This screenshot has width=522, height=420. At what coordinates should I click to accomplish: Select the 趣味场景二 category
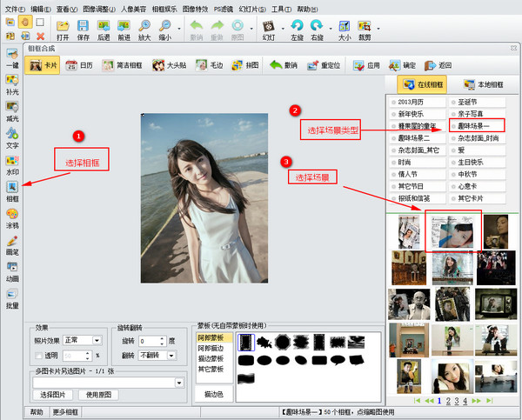click(418, 138)
